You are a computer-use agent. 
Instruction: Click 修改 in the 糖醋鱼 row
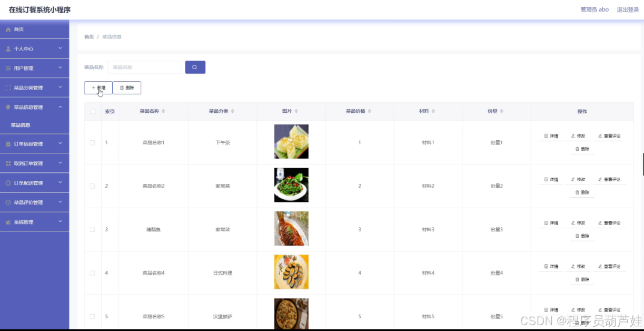point(578,223)
